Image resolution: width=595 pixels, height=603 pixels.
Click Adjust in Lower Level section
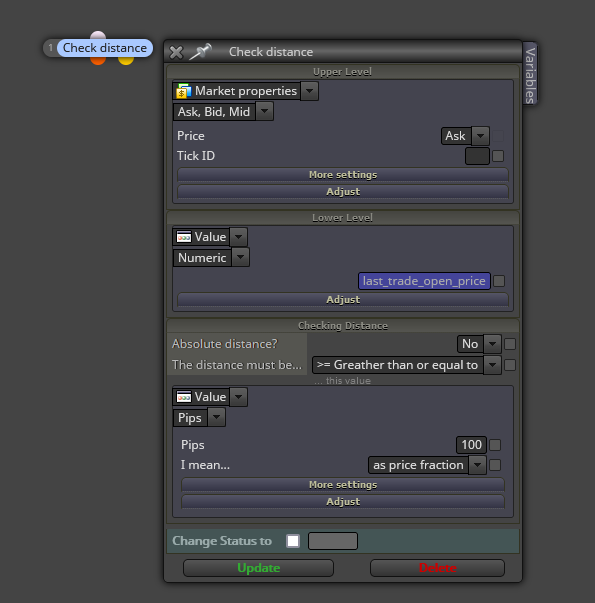tap(343, 300)
